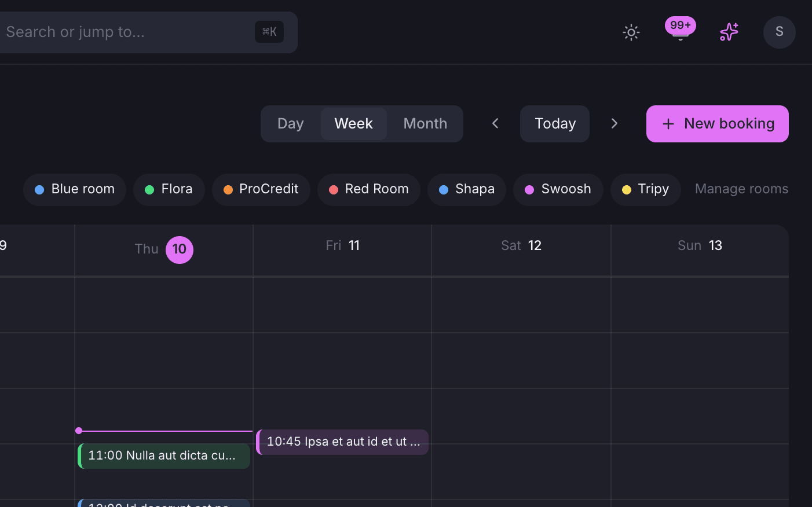
Task: Go to previous week using left chevron
Action: click(495, 123)
